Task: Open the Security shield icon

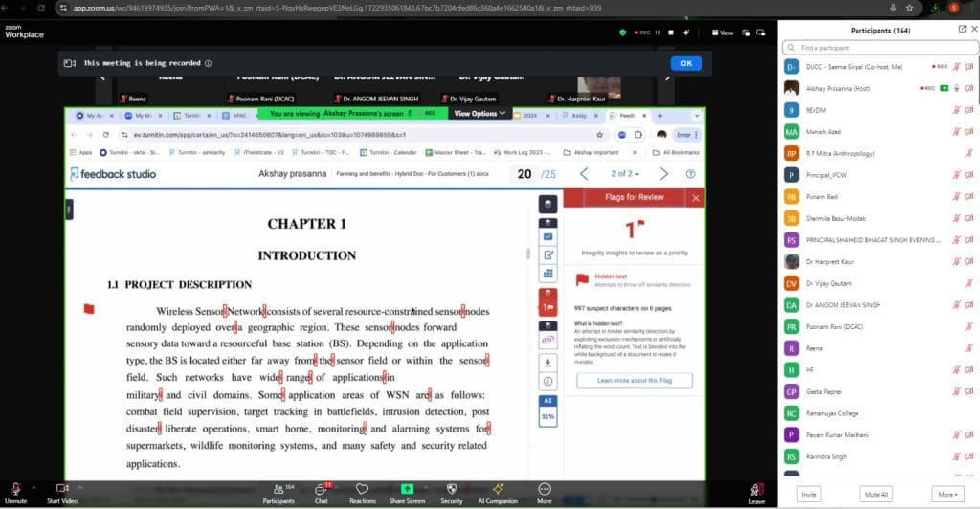Action: pyautogui.click(x=451, y=489)
